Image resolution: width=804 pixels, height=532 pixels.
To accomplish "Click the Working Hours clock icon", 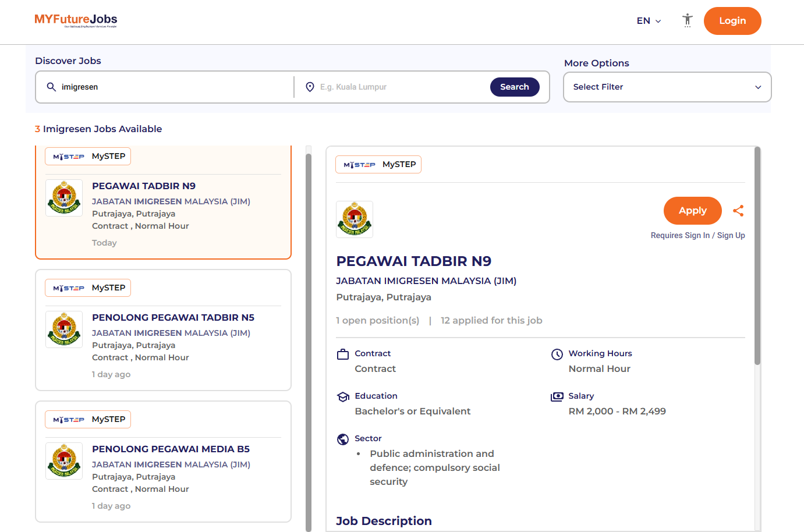I will coord(557,354).
